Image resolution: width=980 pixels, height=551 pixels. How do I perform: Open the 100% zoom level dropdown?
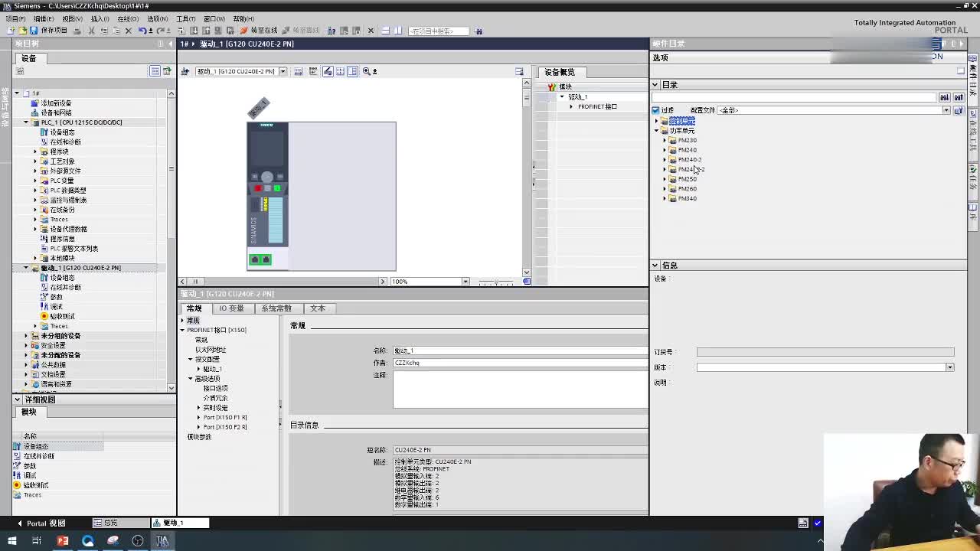click(x=465, y=282)
